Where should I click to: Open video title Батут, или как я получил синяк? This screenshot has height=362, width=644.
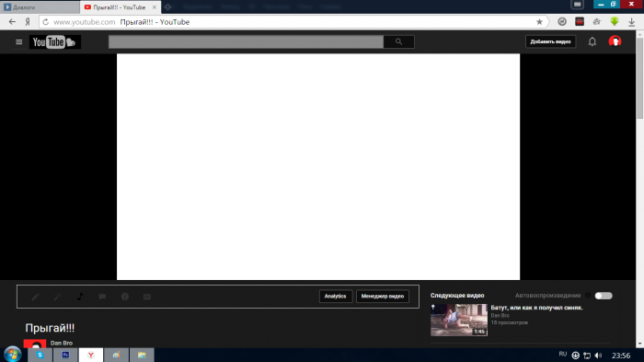(536, 308)
